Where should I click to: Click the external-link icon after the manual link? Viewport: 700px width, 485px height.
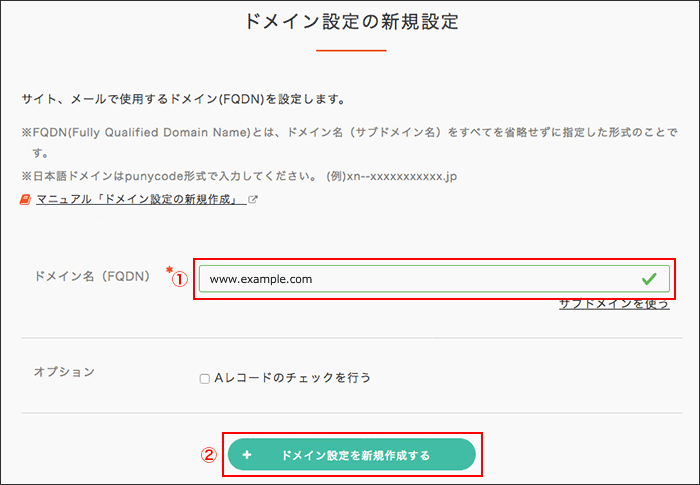point(253,200)
